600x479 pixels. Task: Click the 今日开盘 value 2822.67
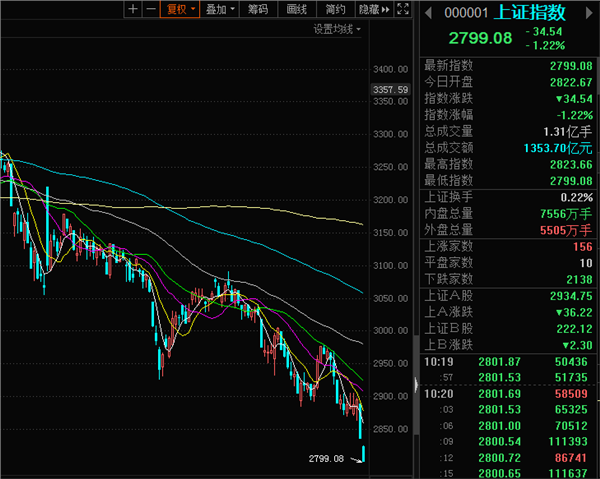tap(571, 82)
